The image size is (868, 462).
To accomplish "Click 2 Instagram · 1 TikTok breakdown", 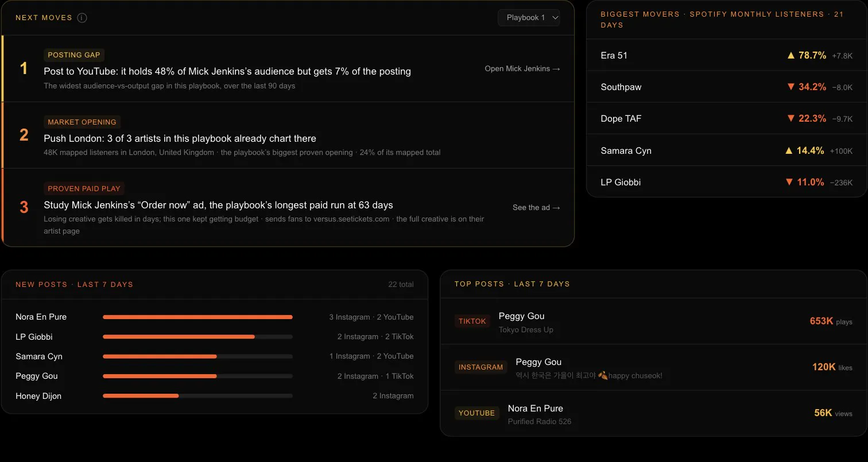I will pyautogui.click(x=375, y=376).
